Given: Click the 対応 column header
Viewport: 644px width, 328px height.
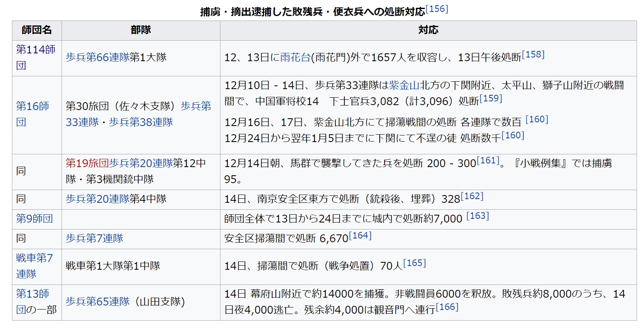Looking at the screenshot, I should tap(428, 30).
